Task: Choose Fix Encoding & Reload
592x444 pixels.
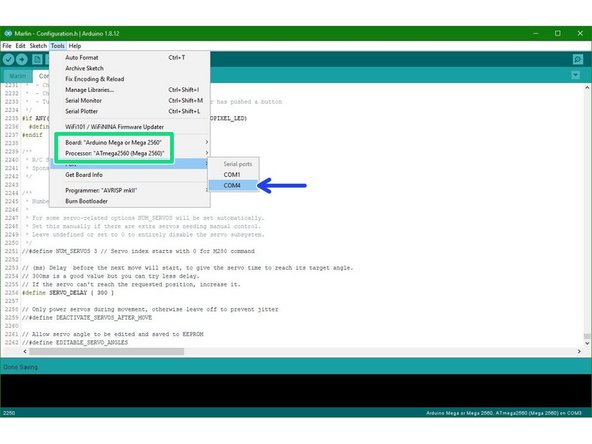Action: tap(130, 79)
